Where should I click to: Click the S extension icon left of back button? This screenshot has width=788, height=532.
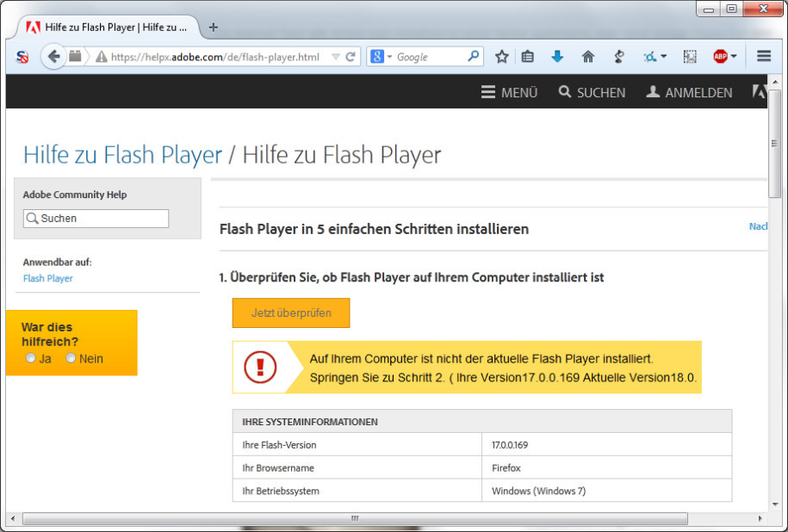point(22,57)
